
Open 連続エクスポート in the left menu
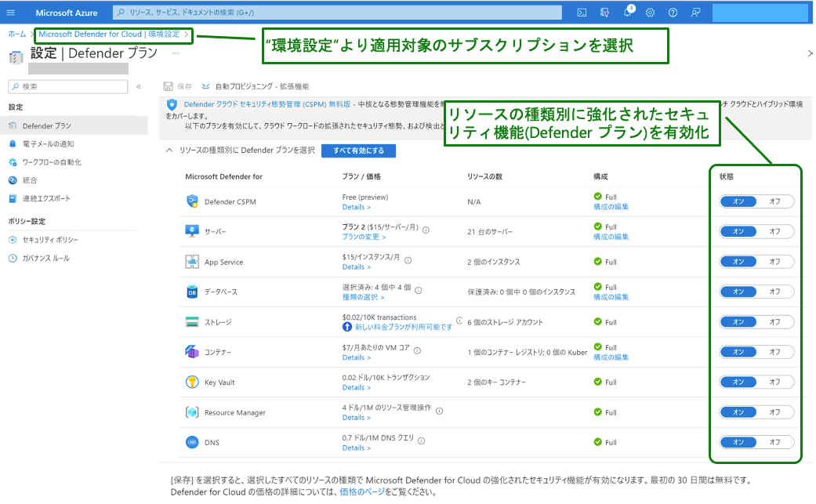[x=46, y=198]
